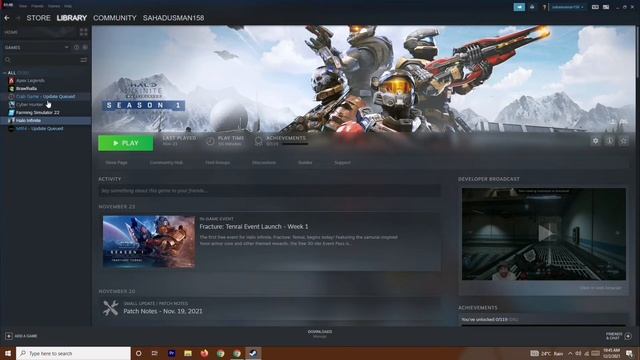Click the Steam taskbar icon

(253, 353)
